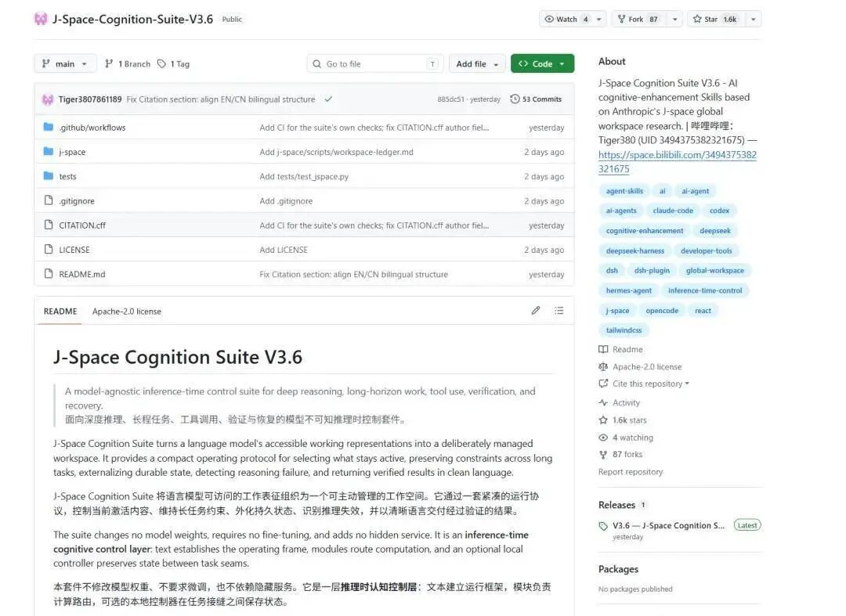Viewport: 846px width, 616px height.
Task: Open the V3.6 latest release link
Action: [x=668, y=525]
